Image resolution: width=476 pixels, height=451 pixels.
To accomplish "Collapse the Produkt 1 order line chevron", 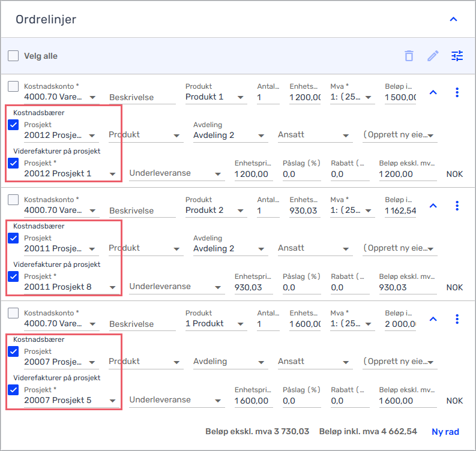I will pos(433,92).
